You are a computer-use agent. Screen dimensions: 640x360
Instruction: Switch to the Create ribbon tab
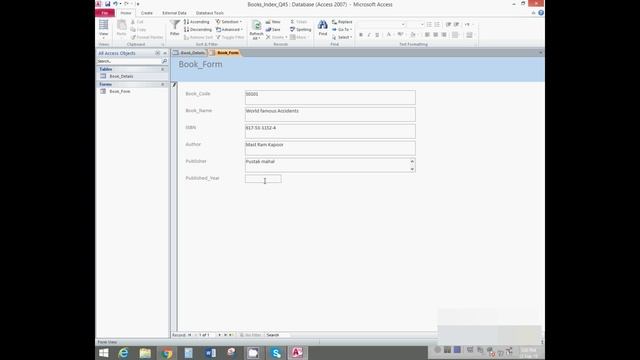point(147,13)
